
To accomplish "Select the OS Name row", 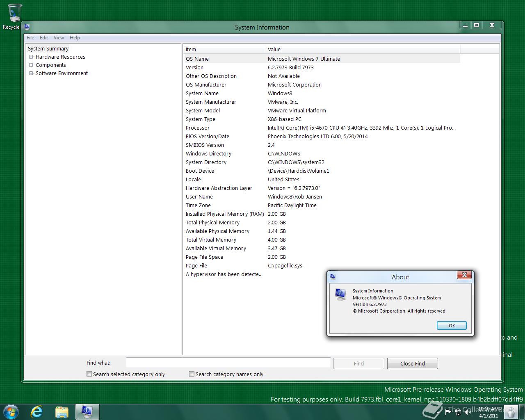I will 322,59.
